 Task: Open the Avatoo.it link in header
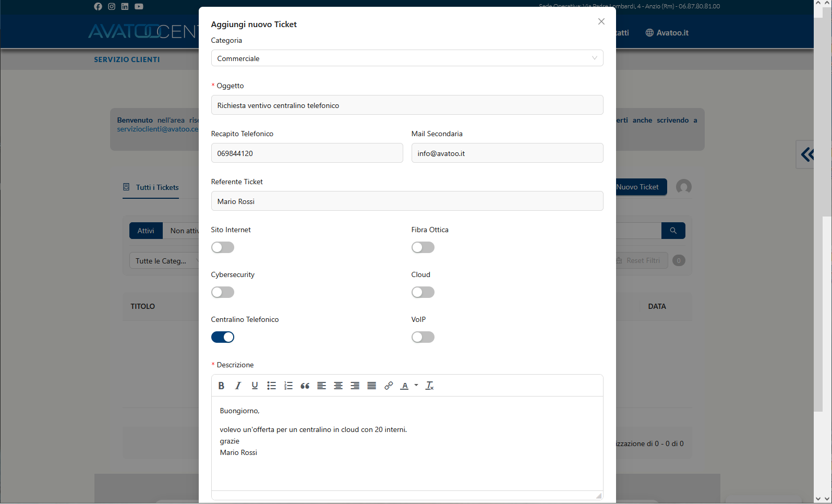click(x=667, y=32)
